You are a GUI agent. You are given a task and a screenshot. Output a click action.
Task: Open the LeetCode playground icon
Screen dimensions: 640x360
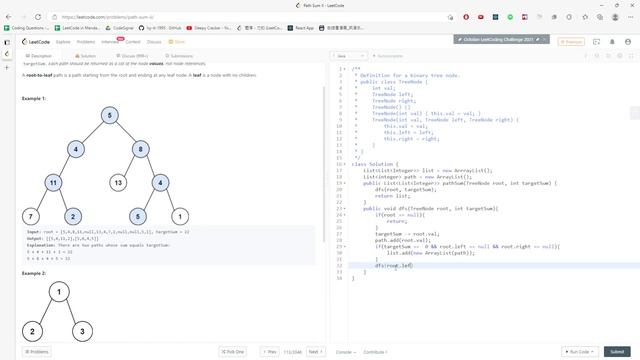coord(596,42)
